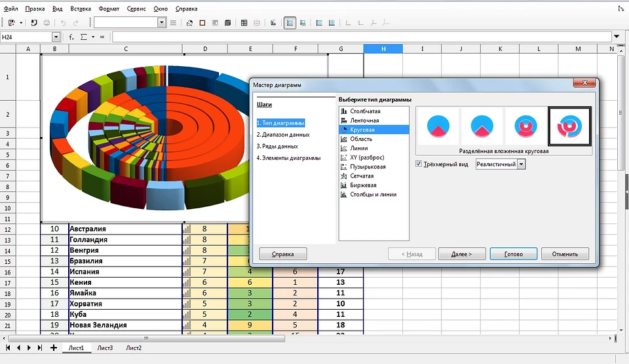Expand the Name Box dropdown showing H24

[56, 37]
